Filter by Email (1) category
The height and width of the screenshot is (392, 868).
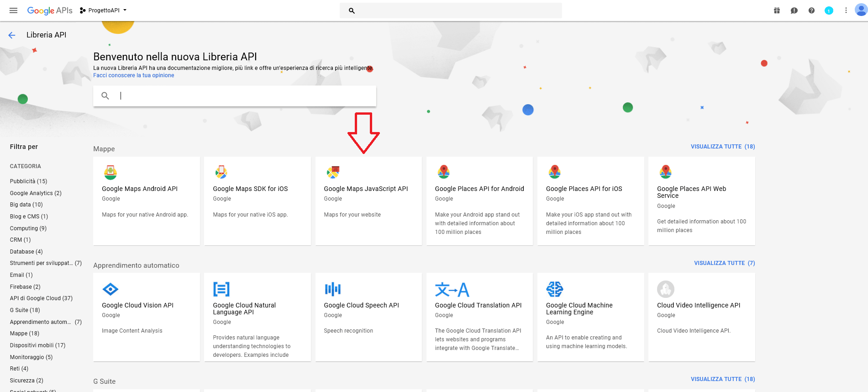click(x=21, y=275)
